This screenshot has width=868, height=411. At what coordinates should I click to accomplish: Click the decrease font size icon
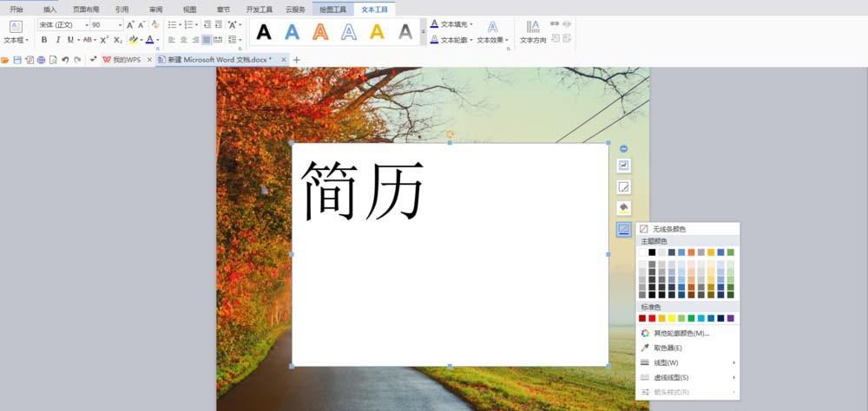pos(141,25)
